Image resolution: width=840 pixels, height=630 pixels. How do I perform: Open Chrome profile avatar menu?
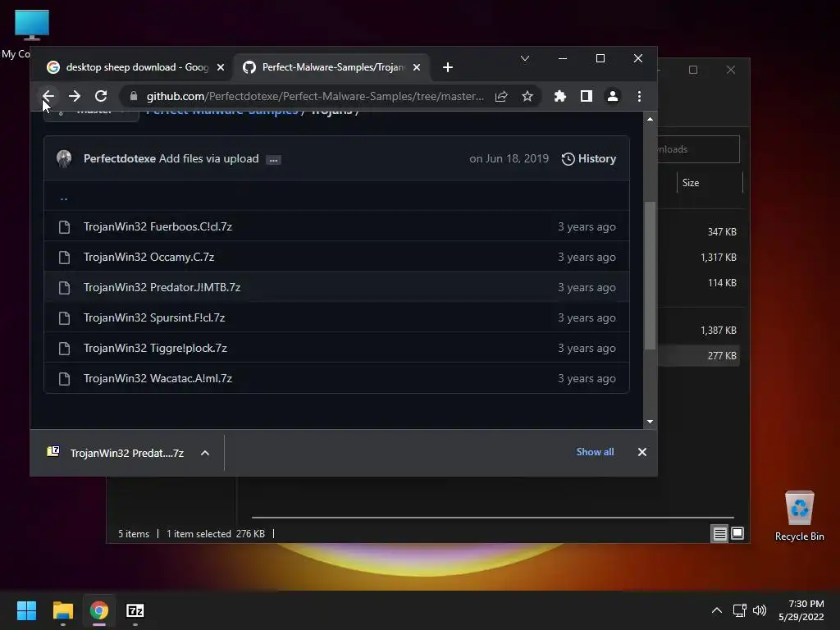(612, 97)
